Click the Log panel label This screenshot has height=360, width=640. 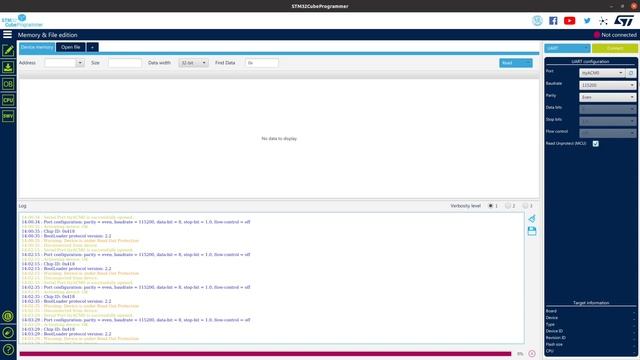22,206
